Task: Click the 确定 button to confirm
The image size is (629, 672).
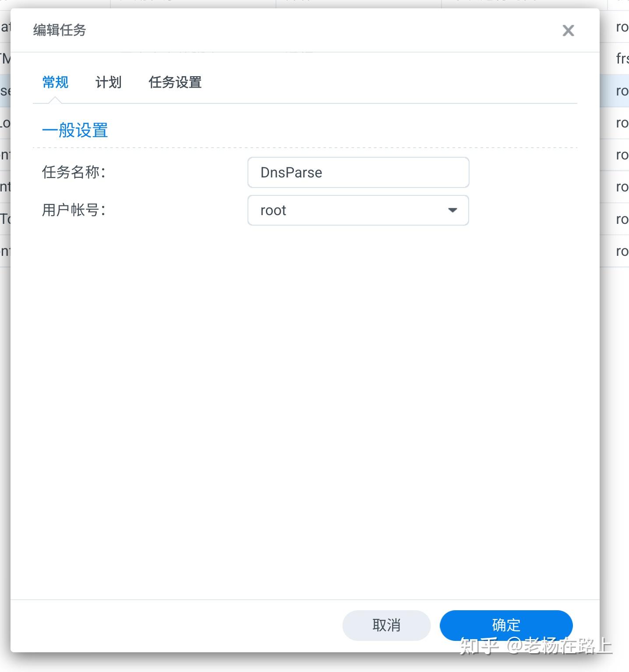Action: pos(505,625)
